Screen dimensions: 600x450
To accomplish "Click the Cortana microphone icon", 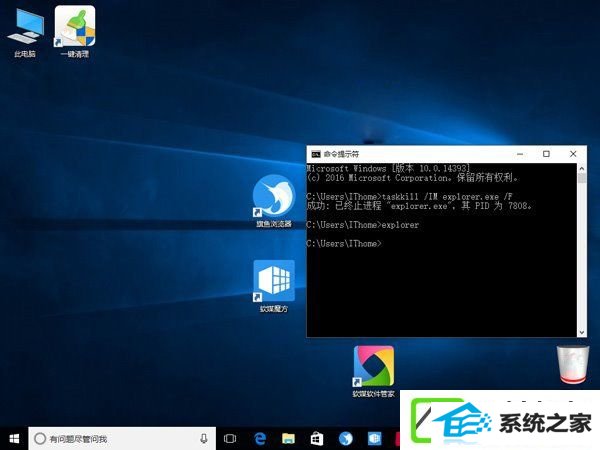I will pos(204,439).
